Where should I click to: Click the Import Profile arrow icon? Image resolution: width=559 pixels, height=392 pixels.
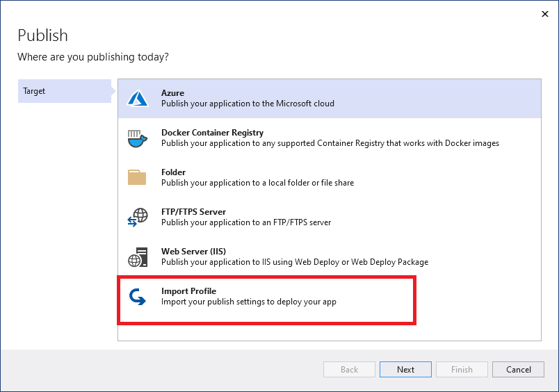coord(138,297)
